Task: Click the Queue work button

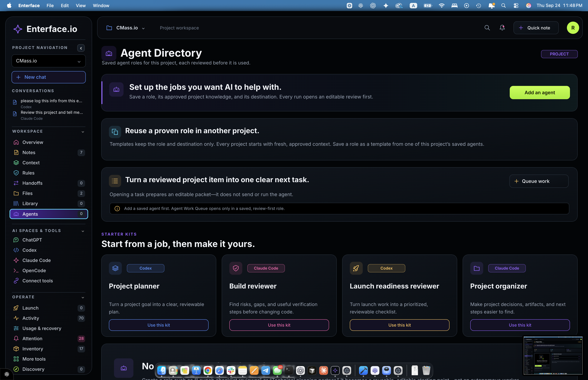Action: coord(539,181)
